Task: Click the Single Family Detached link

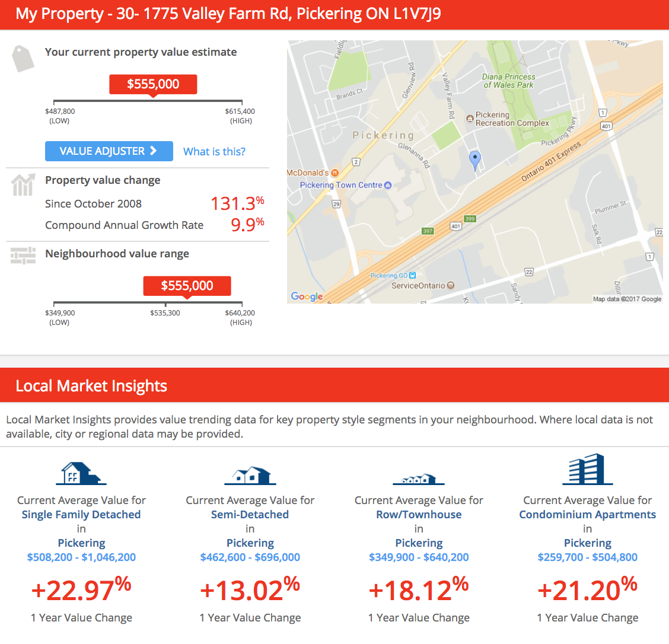Action: pos(81,514)
